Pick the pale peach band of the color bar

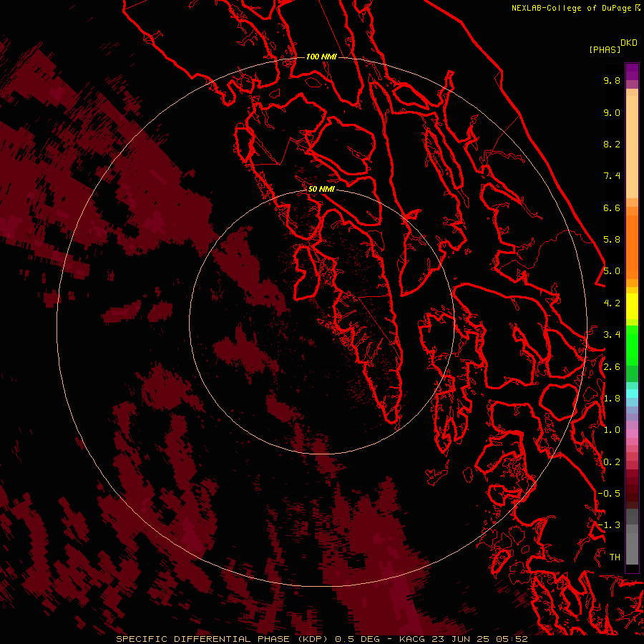point(632,147)
